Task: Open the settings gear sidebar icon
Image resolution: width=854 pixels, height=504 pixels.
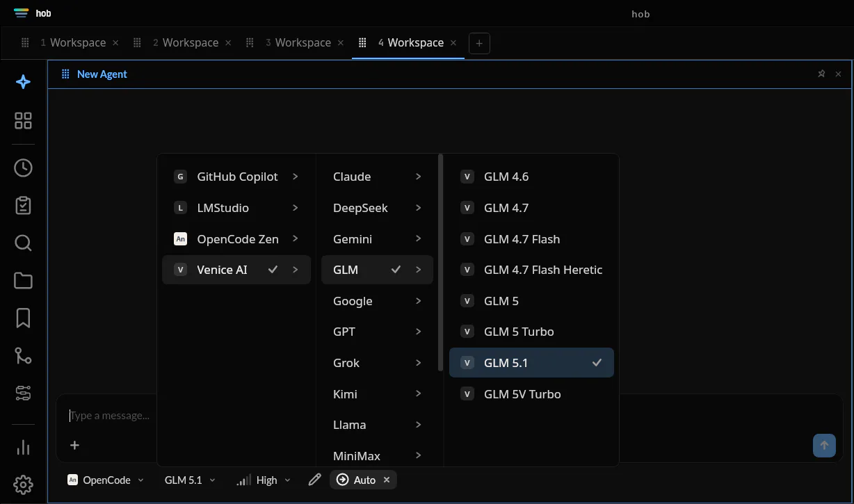Action: pyautogui.click(x=23, y=485)
